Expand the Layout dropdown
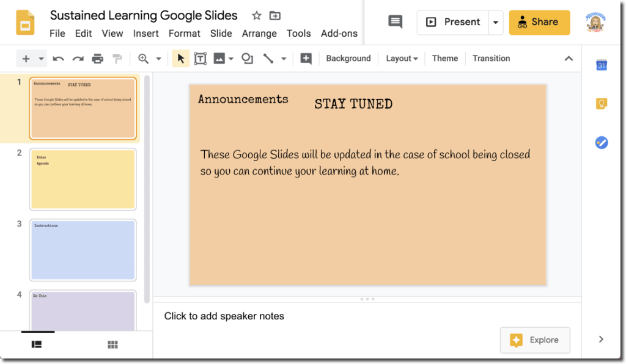The height and width of the screenshot is (364, 626). tap(402, 59)
